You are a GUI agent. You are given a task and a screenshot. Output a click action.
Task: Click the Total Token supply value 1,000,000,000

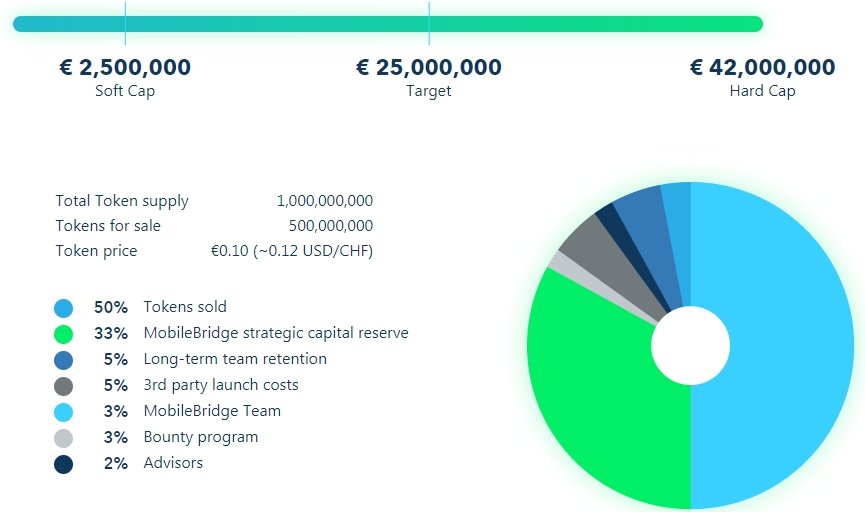[x=324, y=201]
